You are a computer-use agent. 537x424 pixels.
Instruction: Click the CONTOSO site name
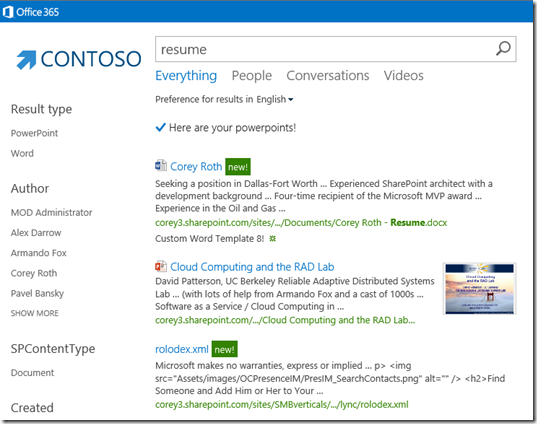coord(91,59)
